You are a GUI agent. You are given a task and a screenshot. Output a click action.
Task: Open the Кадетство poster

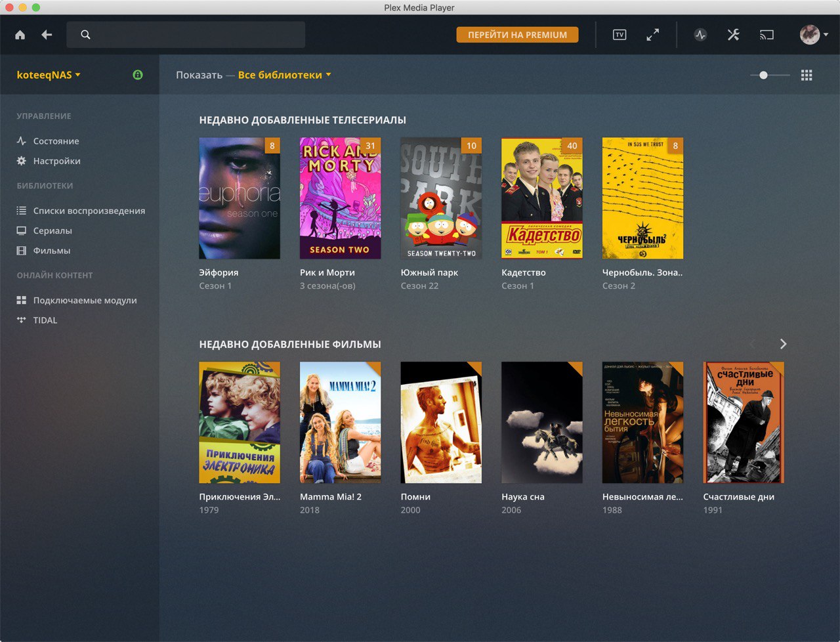pos(542,198)
